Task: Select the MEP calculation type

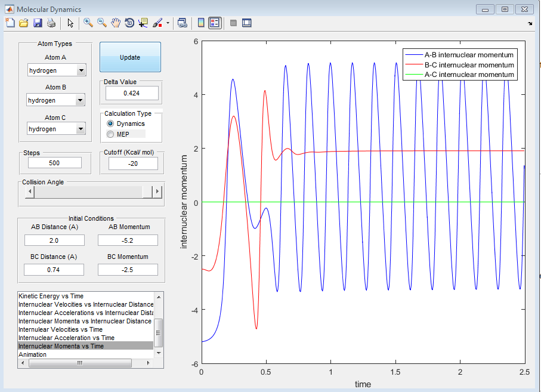Action: 110,134
